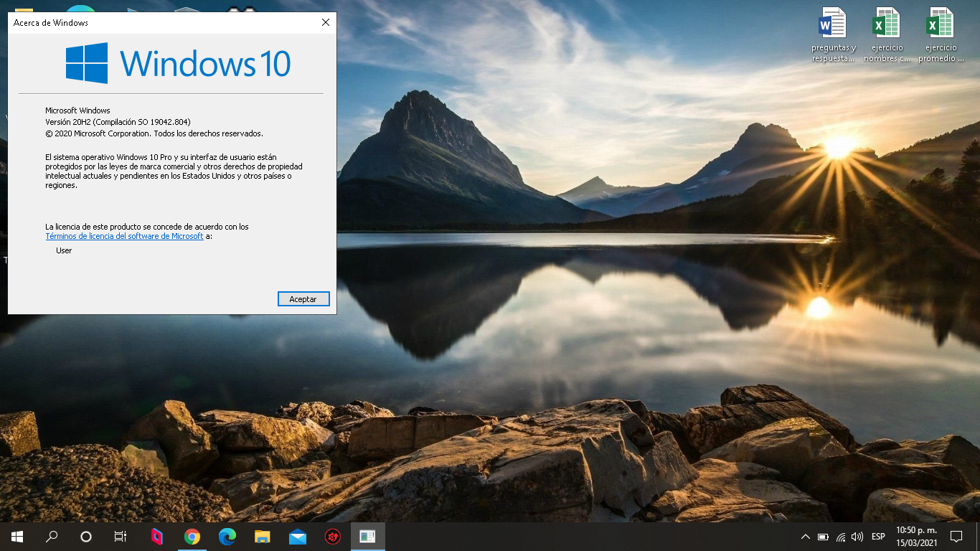
Task: Select the ejercicio nombres Excel file icon
Action: pos(887,34)
